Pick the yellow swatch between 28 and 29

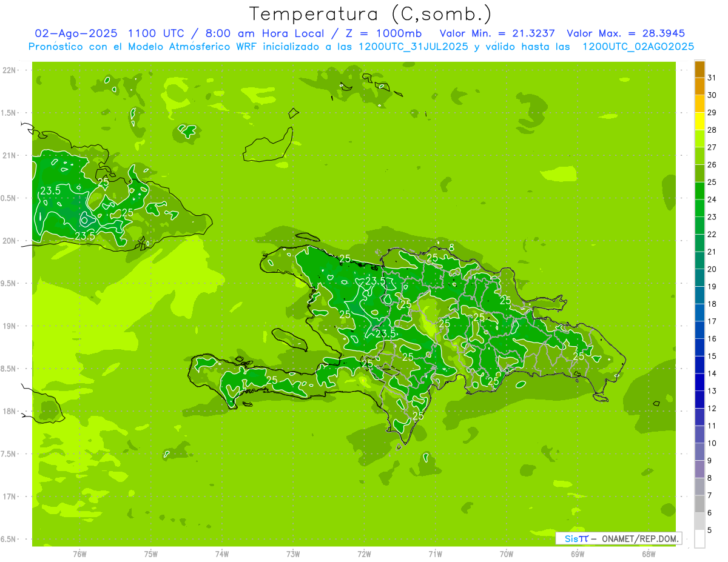click(x=699, y=121)
